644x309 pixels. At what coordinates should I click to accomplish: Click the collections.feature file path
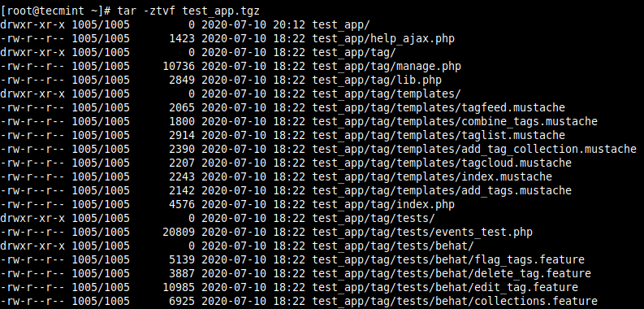pos(455,301)
